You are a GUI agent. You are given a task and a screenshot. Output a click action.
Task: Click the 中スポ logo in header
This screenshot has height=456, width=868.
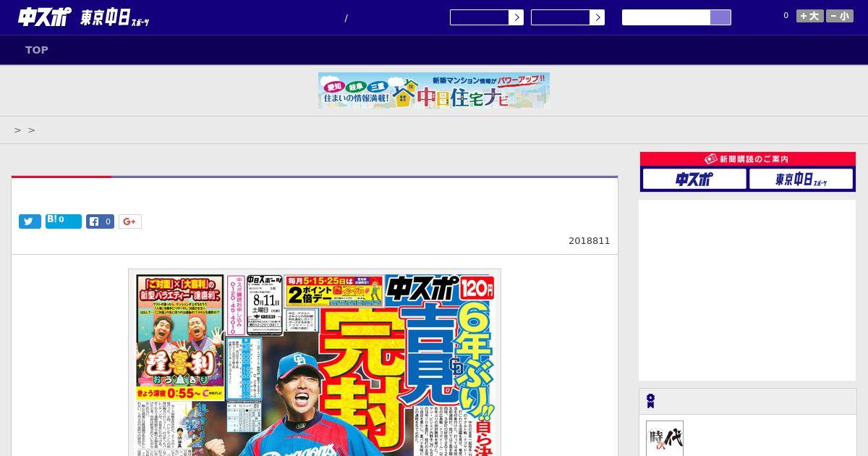[x=44, y=17]
